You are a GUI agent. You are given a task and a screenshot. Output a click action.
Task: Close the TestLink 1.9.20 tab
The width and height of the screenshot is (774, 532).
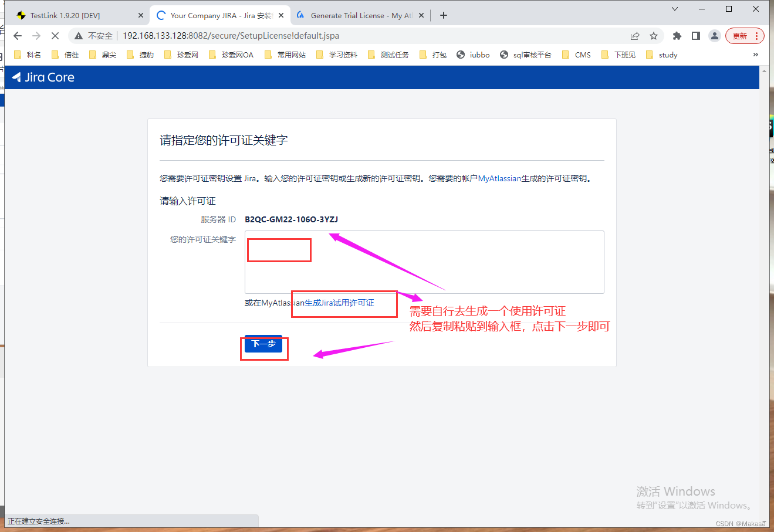(141, 15)
